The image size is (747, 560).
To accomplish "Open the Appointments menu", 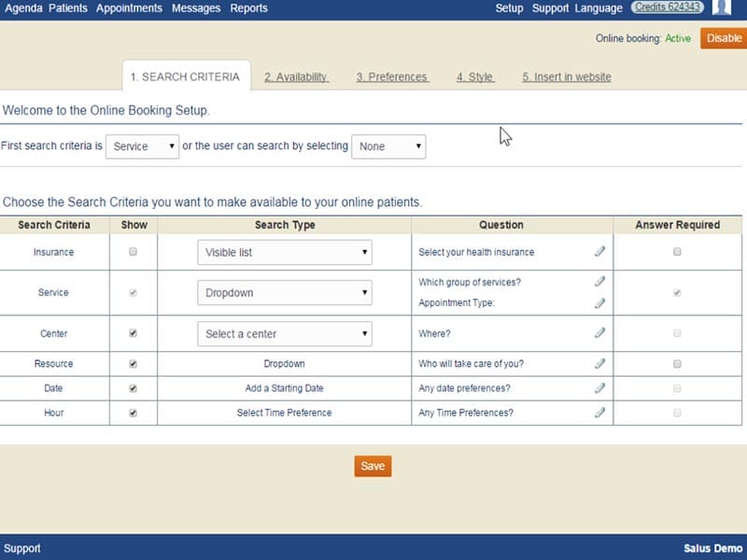I will (129, 8).
